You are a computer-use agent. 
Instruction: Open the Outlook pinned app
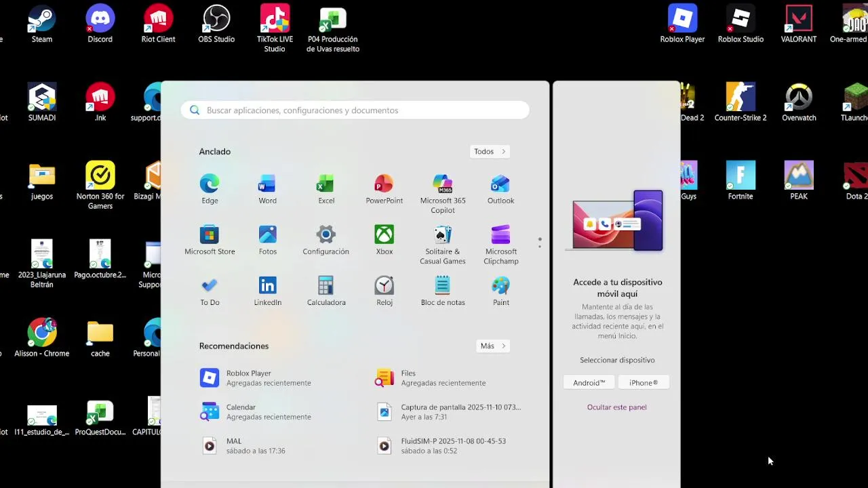tap(500, 189)
